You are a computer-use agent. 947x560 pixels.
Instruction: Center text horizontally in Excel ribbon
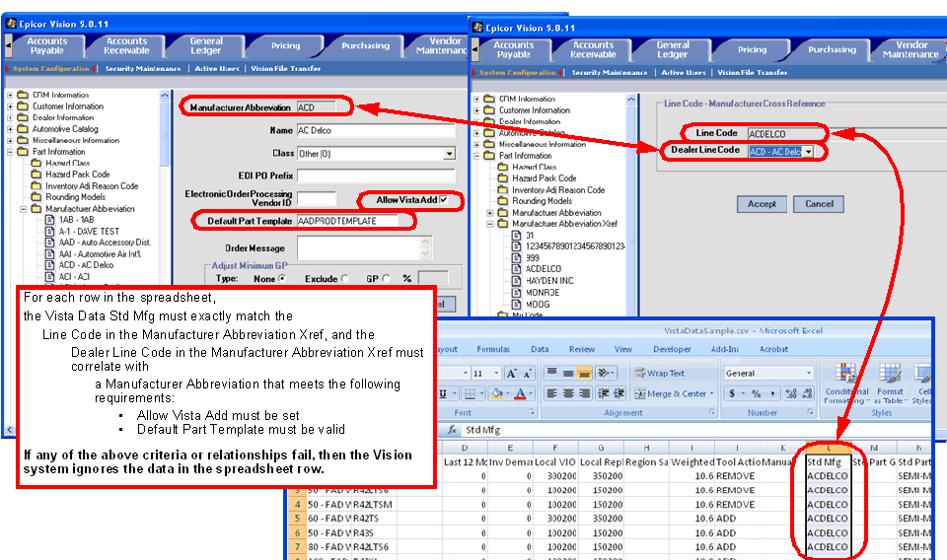(568, 393)
